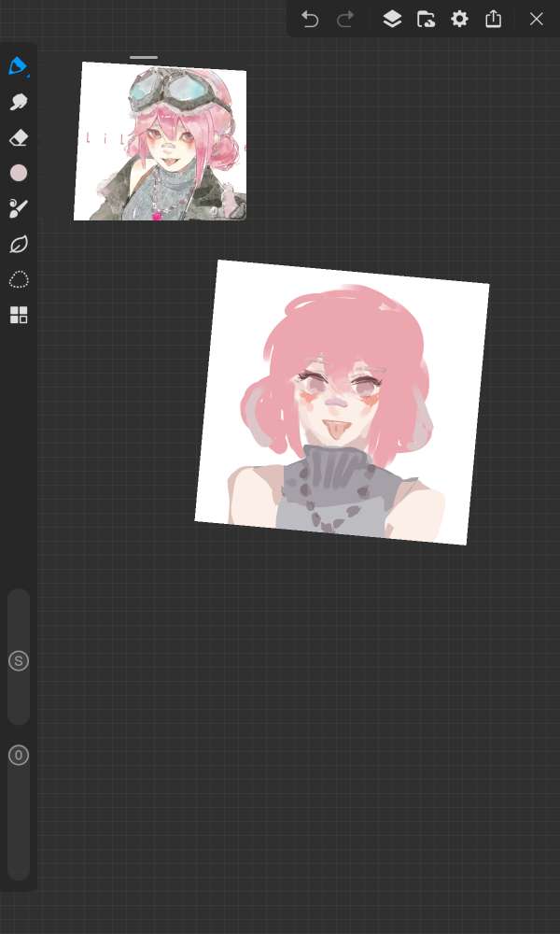The height and width of the screenshot is (934, 560).
Task: Open the four-square grid tool
Action: point(19,315)
